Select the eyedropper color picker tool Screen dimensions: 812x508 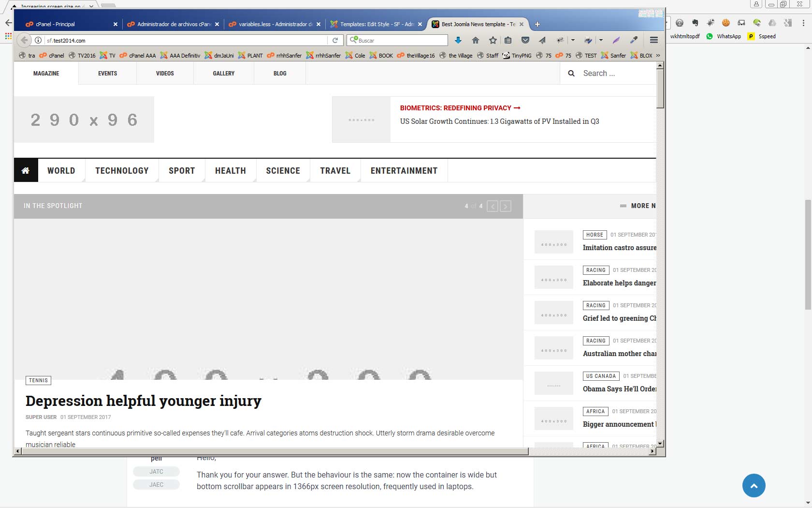(634, 40)
